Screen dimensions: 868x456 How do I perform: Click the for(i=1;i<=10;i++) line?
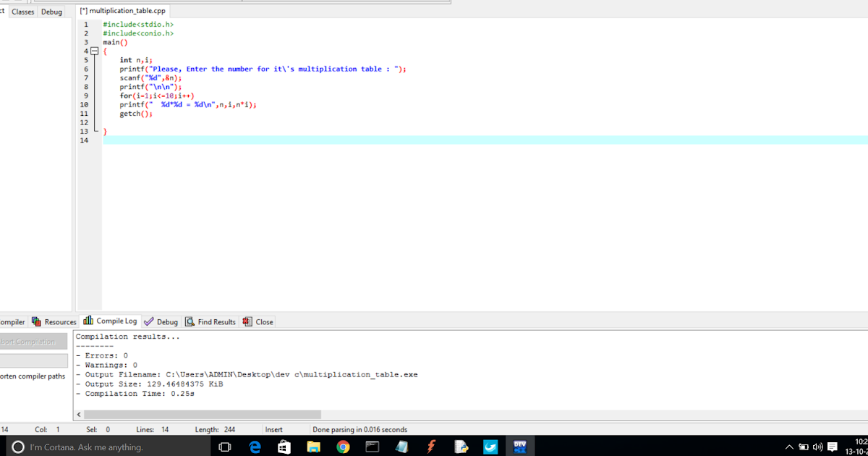click(157, 96)
